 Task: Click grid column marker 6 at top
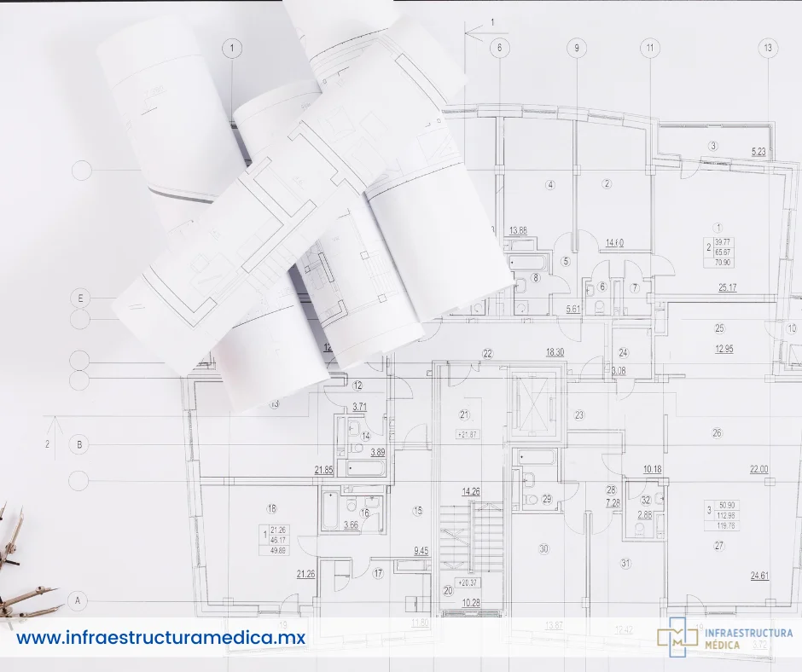coord(499,48)
